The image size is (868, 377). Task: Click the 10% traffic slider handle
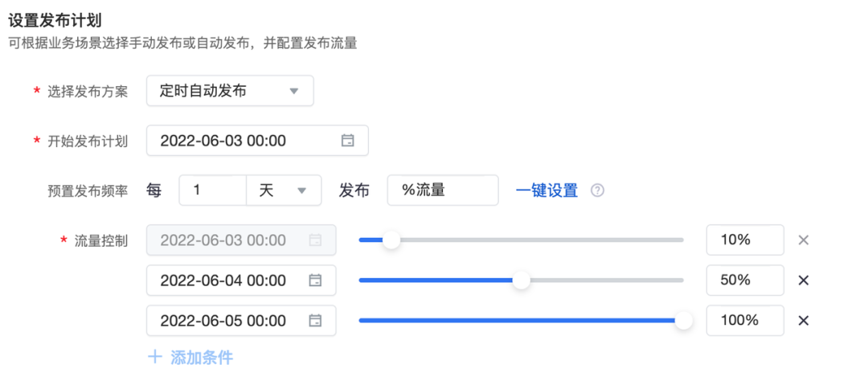(x=391, y=240)
